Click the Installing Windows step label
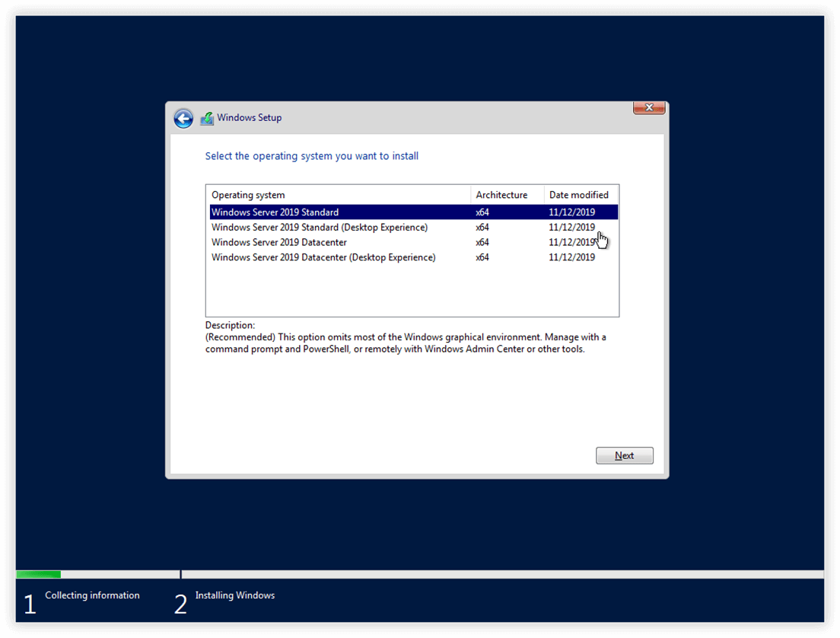 tap(234, 595)
